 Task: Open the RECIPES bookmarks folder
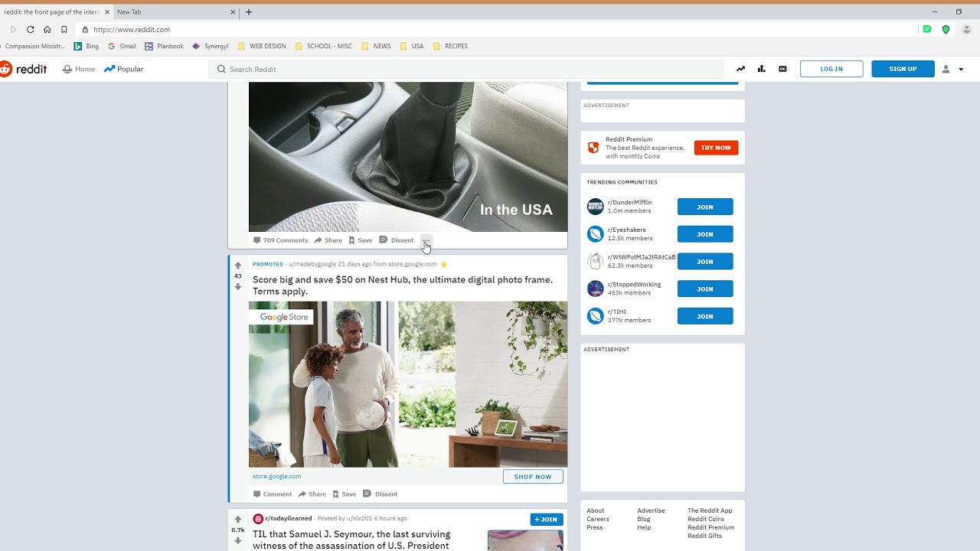[450, 46]
